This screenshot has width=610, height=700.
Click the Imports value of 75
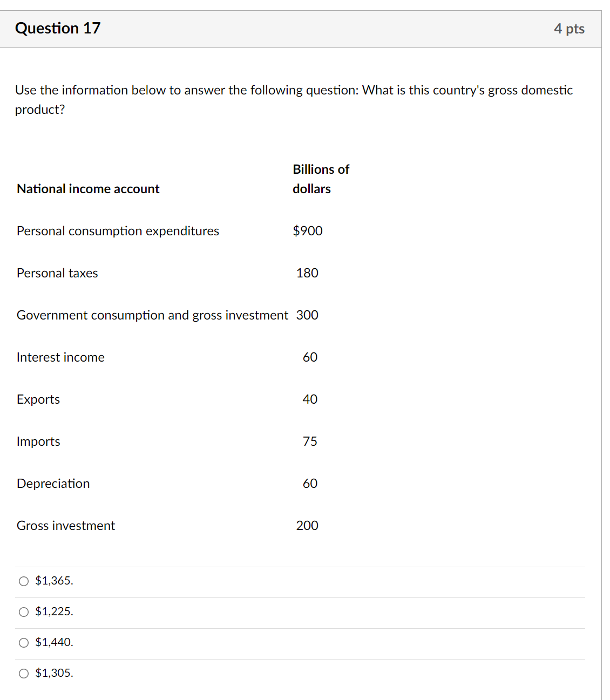pyautogui.click(x=310, y=441)
